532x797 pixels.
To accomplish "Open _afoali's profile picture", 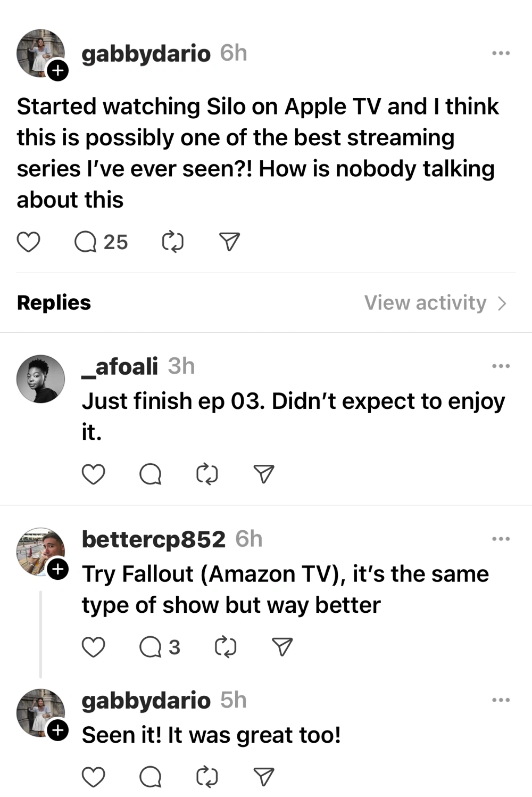I will pyautogui.click(x=41, y=379).
